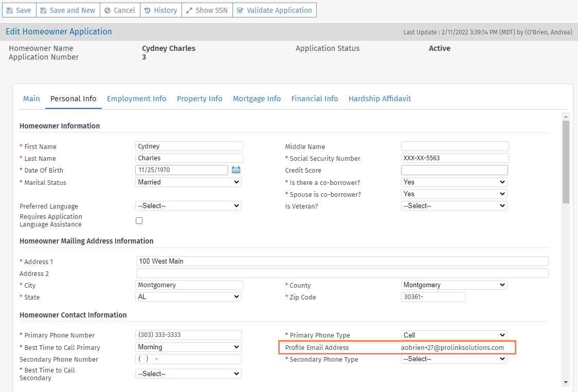578x392 pixels.
Task: Click the Credit Score input field
Action: click(454, 170)
